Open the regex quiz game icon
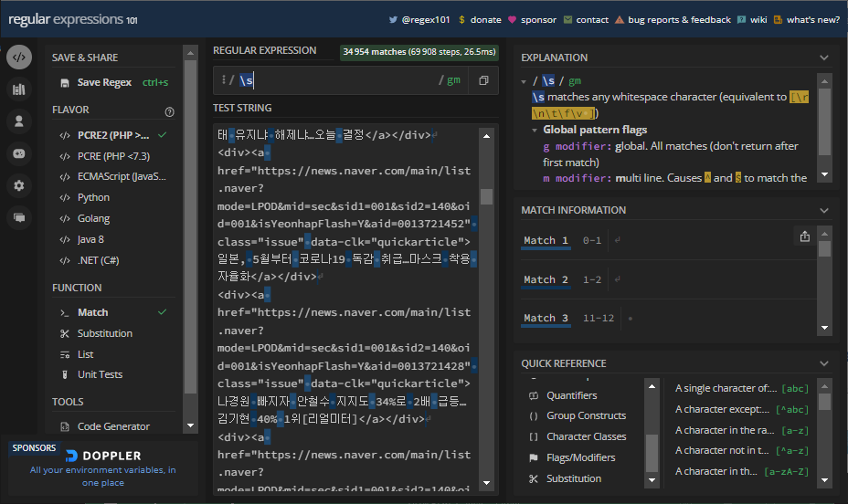The height and width of the screenshot is (504, 848). pos(19,153)
